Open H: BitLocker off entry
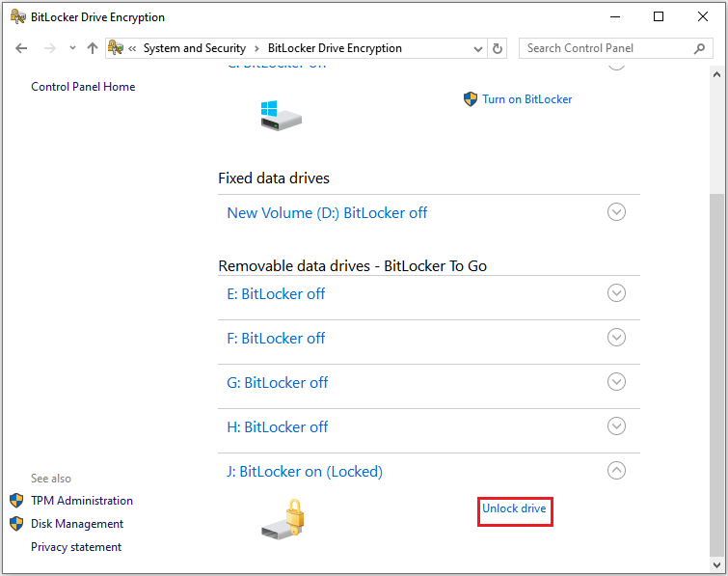This screenshot has width=728, height=576. (x=277, y=426)
